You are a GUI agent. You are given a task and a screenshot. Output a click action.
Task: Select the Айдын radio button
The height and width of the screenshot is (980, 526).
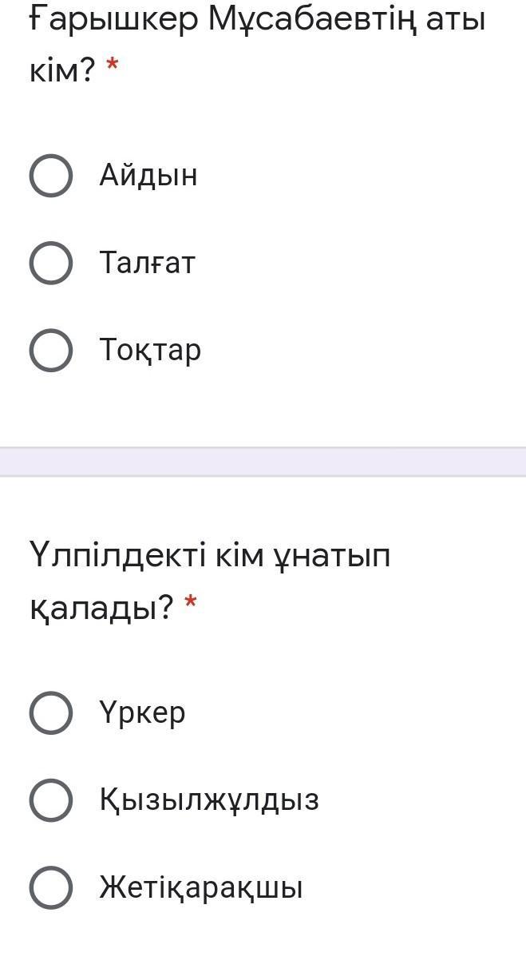coord(51,175)
